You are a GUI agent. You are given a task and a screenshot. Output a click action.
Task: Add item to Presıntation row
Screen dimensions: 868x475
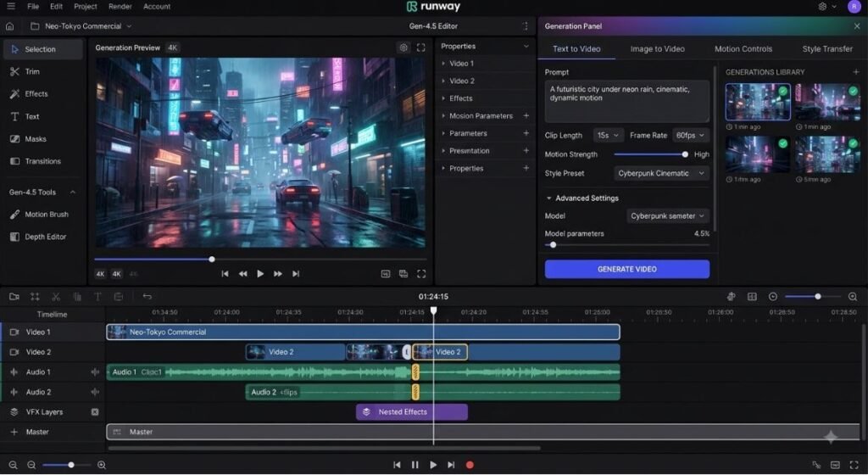point(526,151)
